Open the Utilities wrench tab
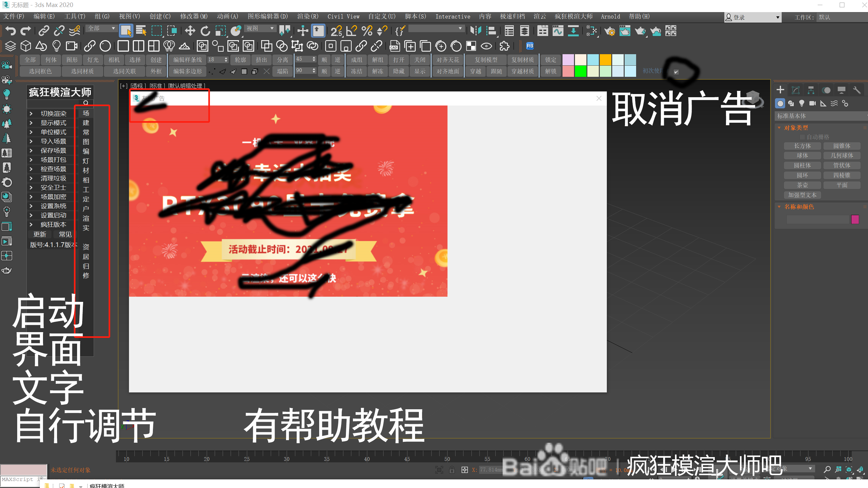Viewport: 868px width, 488px height. click(x=857, y=90)
